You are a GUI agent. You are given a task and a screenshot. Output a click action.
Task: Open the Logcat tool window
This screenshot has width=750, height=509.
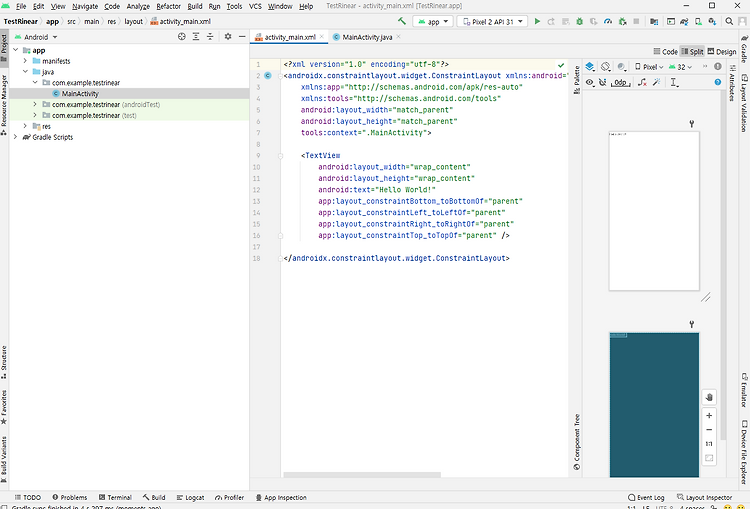click(190, 498)
